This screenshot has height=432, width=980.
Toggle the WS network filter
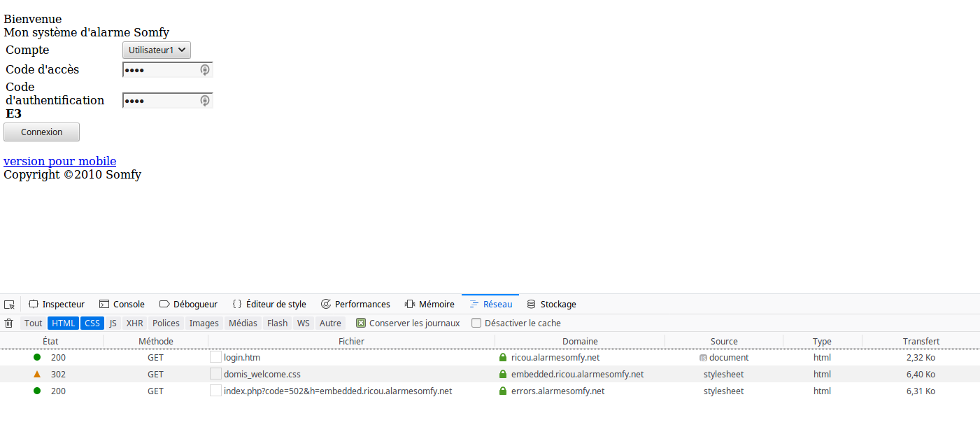point(304,323)
